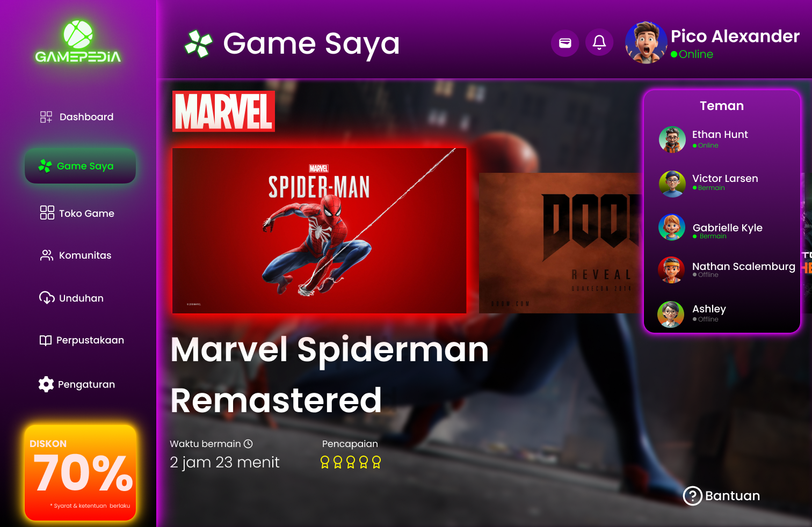Open friend Nathan Scalemburg's entry
This screenshot has width=812, height=527.
(727, 270)
